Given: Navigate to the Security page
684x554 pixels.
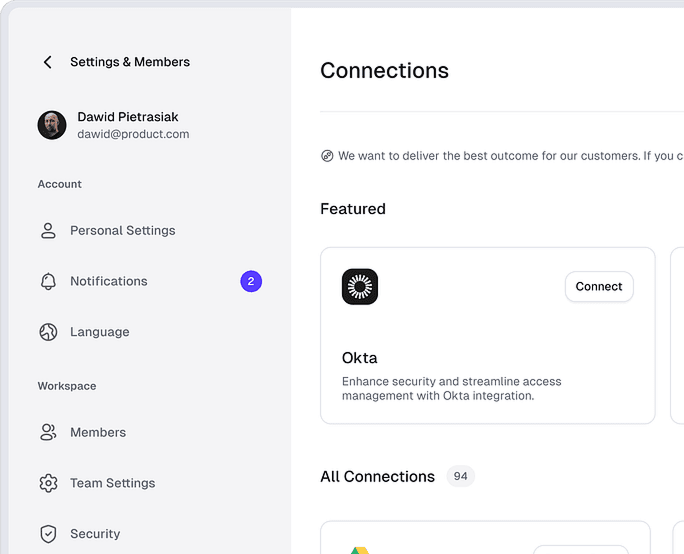Looking at the screenshot, I should [x=95, y=534].
